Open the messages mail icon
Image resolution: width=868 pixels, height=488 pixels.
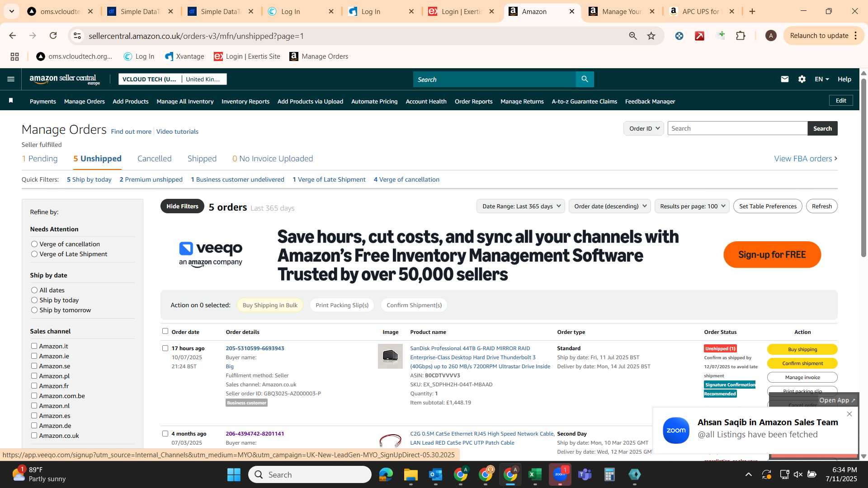(784, 79)
